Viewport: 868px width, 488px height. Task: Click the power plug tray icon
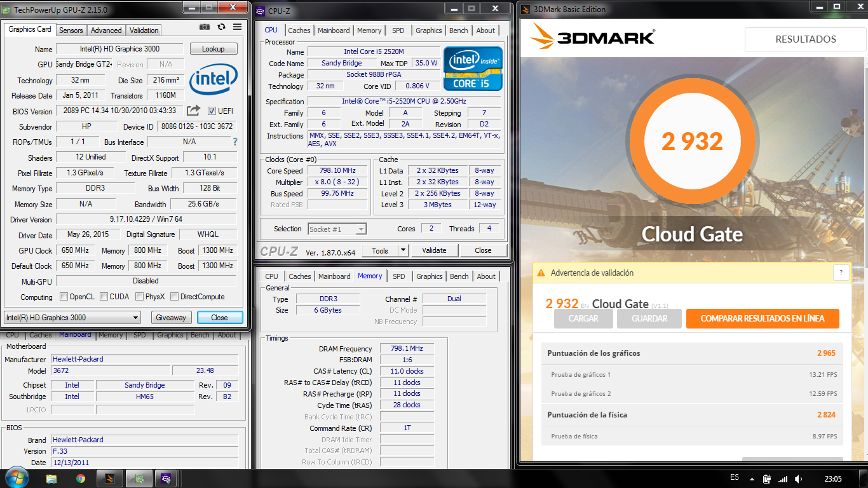pyautogui.click(x=767, y=479)
